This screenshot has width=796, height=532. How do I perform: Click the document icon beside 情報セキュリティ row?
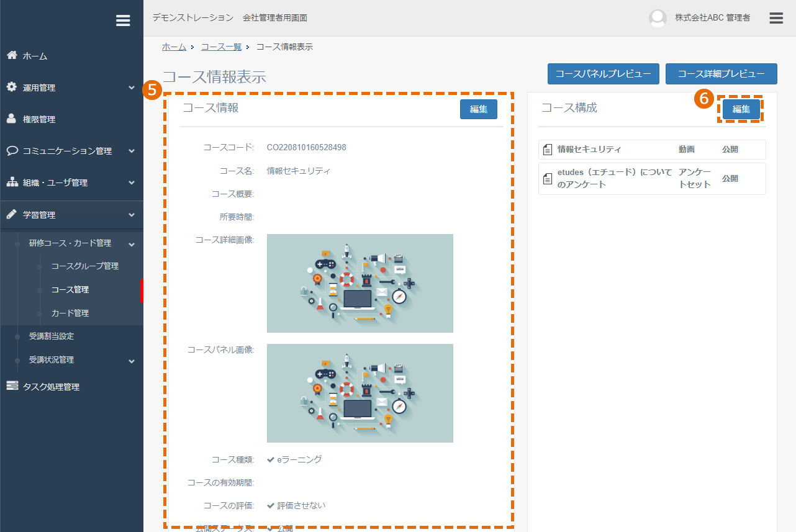pyautogui.click(x=548, y=150)
